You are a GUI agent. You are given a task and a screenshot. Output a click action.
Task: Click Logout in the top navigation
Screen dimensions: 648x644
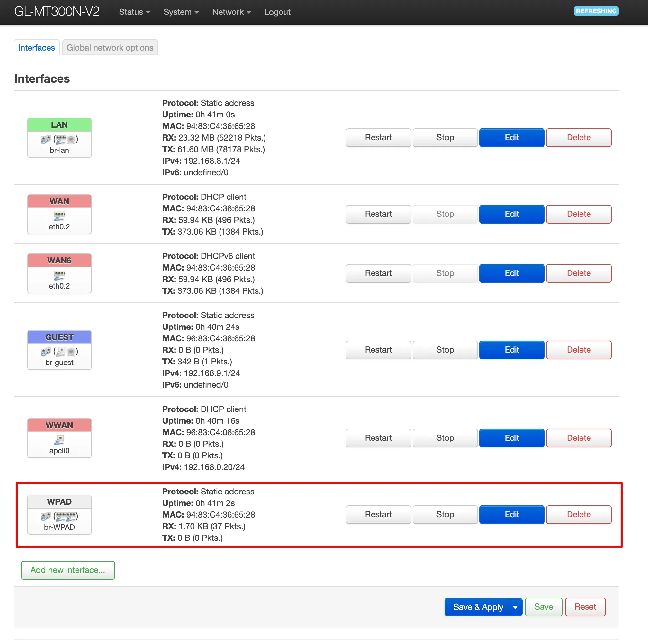(277, 12)
